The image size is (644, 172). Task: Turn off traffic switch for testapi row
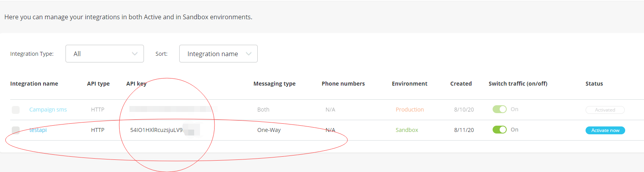click(499, 130)
